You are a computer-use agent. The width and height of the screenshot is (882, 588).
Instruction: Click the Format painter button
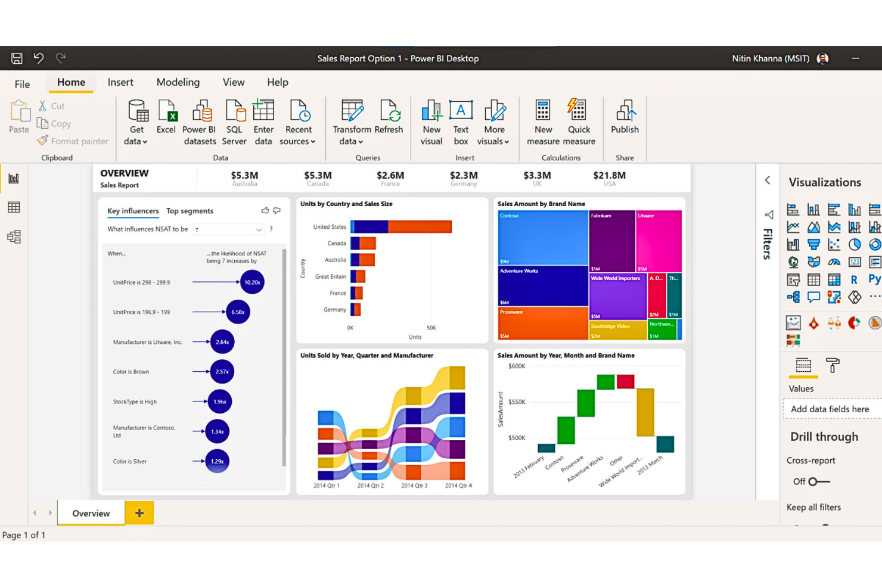point(73,141)
